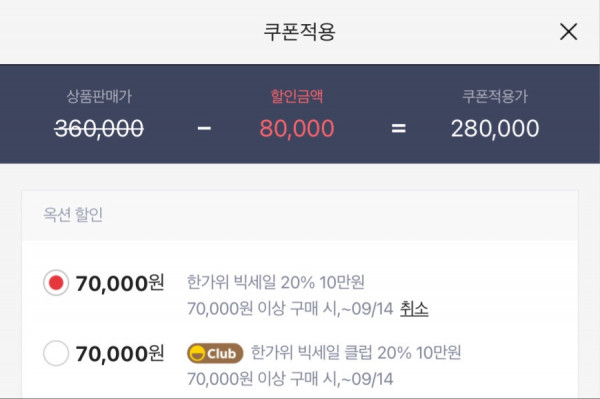Viewport: 600px width, 399px height.
Task: Click the 옵션 할인 section header
Action: (73, 214)
